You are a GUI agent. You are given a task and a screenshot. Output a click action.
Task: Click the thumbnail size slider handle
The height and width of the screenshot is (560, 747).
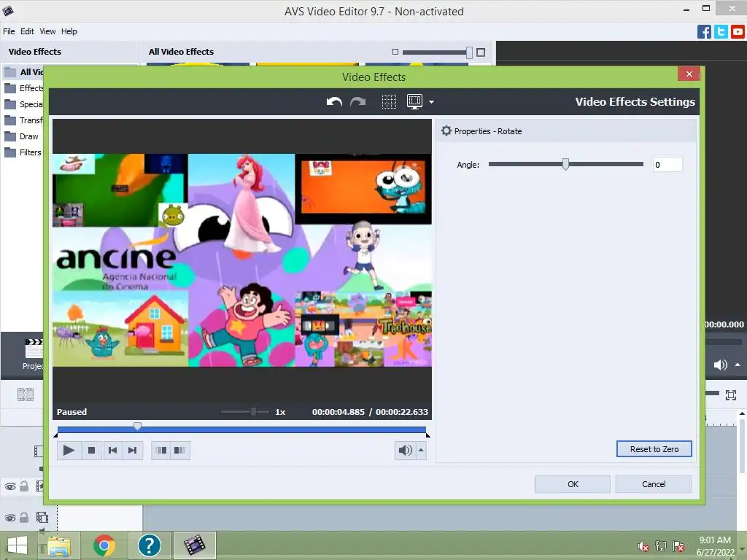click(x=469, y=52)
